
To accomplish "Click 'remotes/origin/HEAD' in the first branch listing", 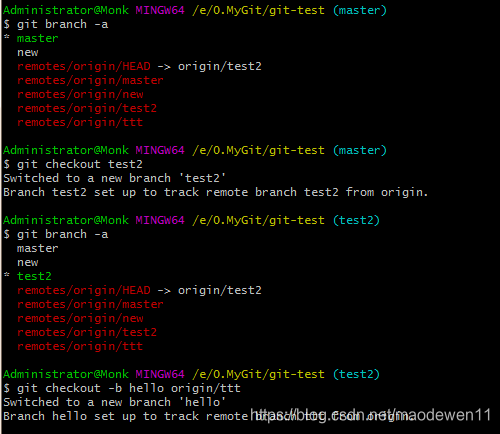I will pyautogui.click(x=84, y=66).
